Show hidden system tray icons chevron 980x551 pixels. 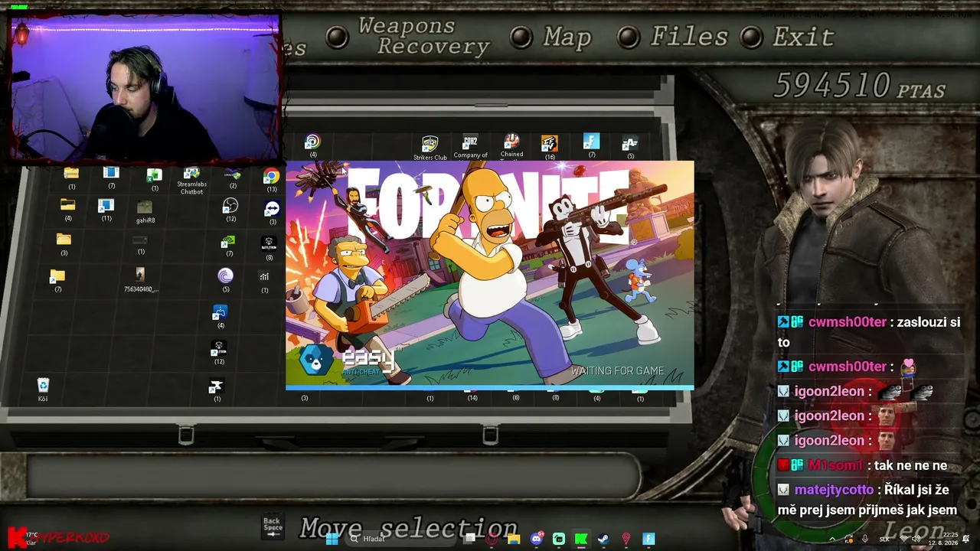click(832, 539)
